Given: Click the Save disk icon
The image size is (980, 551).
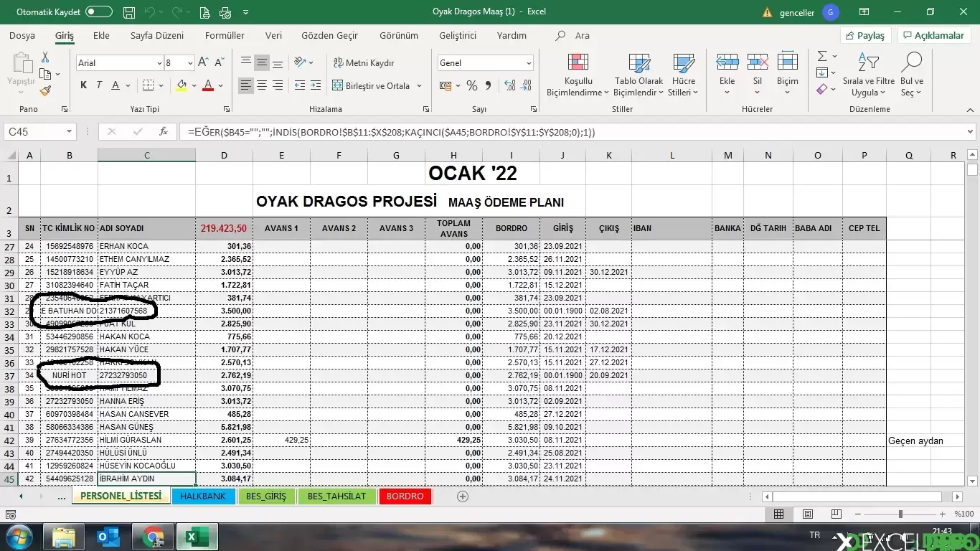Looking at the screenshot, I should [129, 12].
